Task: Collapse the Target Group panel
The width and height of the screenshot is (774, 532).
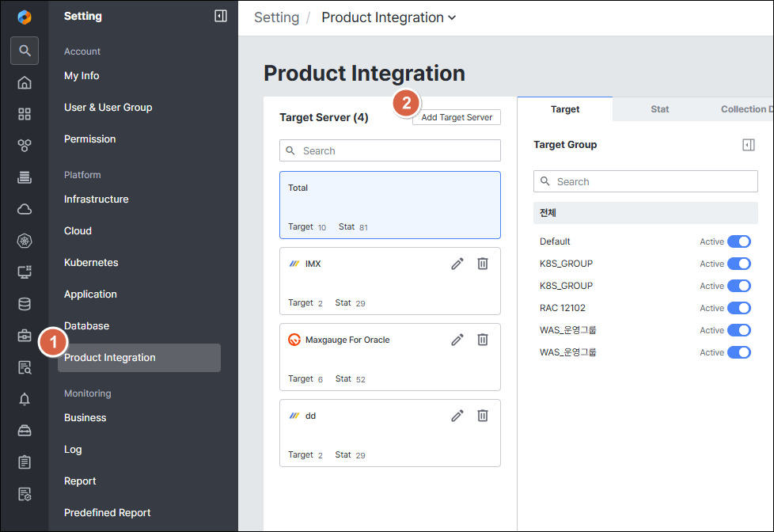Action: [749, 145]
